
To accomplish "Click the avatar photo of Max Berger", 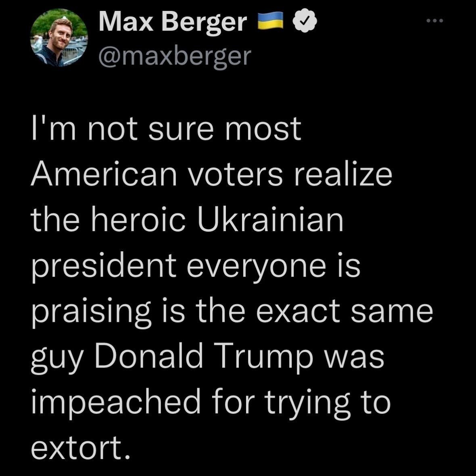I will tap(60, 38).
